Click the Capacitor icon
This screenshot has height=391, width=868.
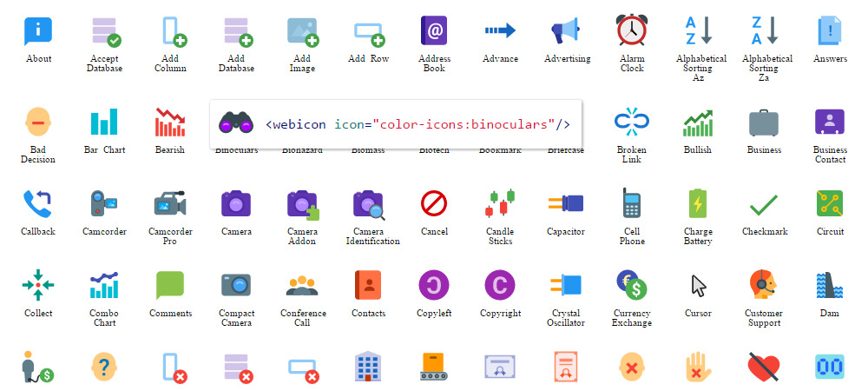click(x=566, y=203)
